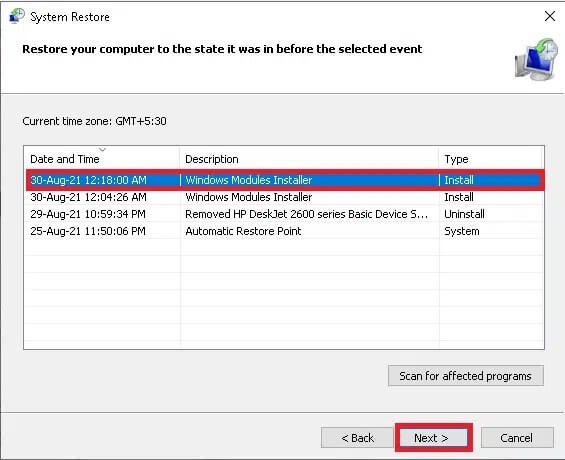Go back with the Back button
This screenshot has height=460, width=565.
357,438
